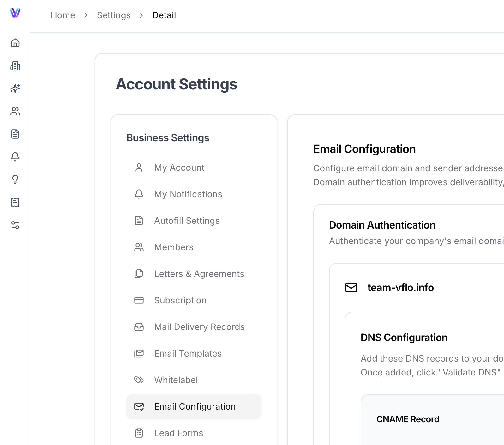Open the people icon in left sidebar
This screenshot has height=445, width=504.
click(x=15, y=111)
